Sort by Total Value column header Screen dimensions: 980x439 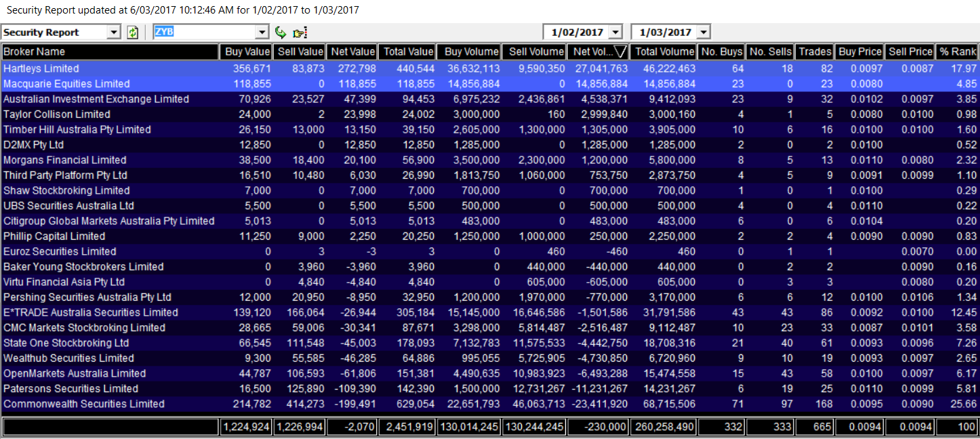tap(407, 51)
